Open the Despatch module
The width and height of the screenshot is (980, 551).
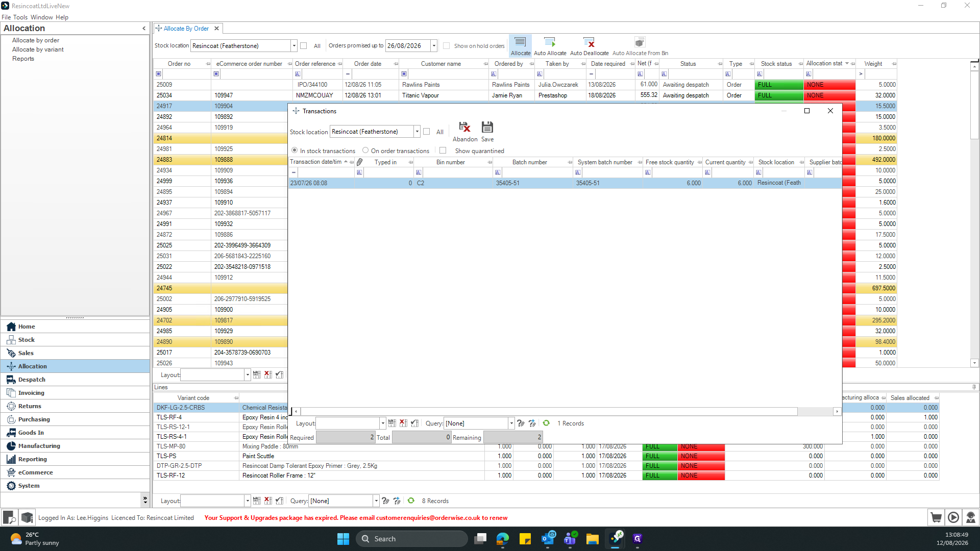pyautogui.click(x=75, y=380)
